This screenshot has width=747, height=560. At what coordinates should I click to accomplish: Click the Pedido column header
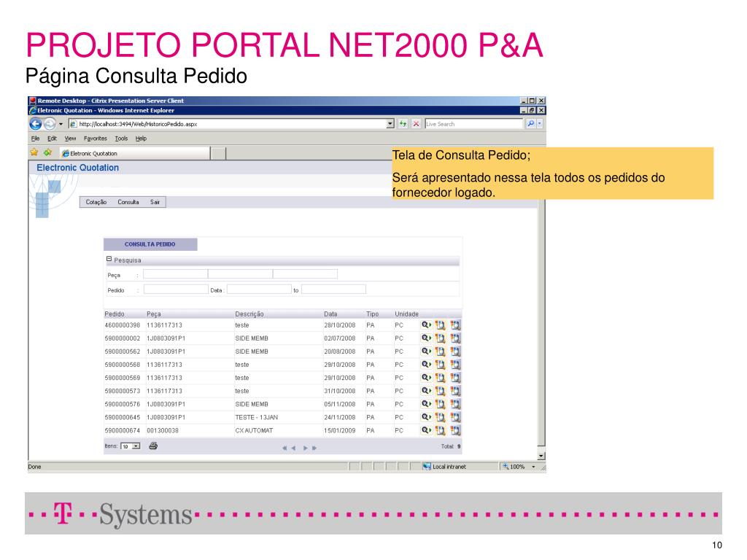click(115, 314)
